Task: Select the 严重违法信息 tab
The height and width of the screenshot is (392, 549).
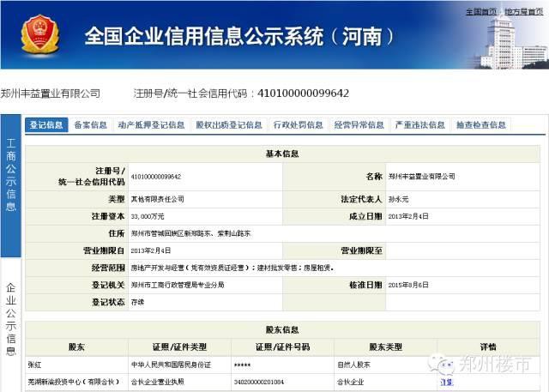Action: coord(419,125)
